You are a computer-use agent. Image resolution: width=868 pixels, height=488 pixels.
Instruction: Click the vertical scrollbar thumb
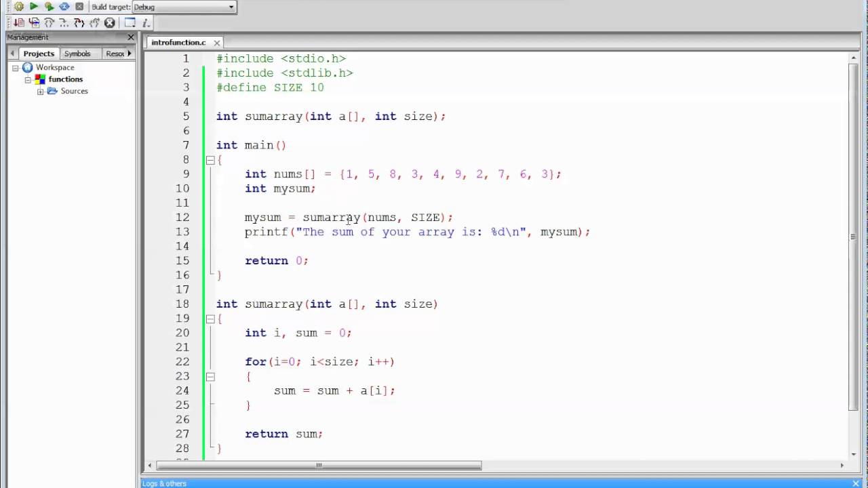pos(853,238)
